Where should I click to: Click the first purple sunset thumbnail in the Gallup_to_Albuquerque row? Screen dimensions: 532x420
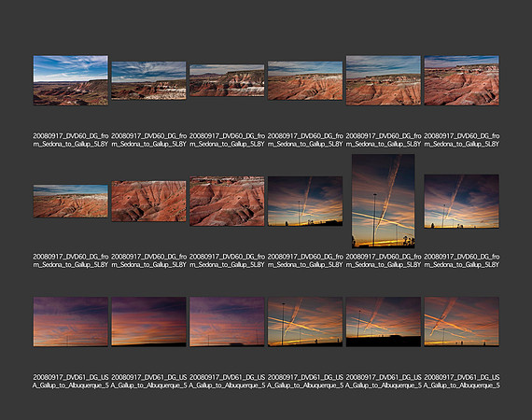71,322
